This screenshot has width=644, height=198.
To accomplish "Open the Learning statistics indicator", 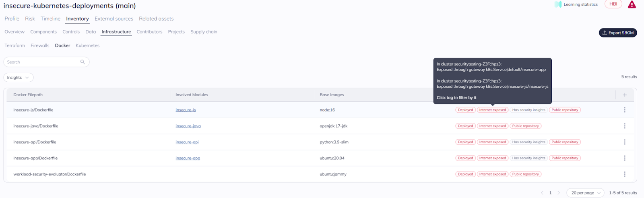I will pos(576,4).
